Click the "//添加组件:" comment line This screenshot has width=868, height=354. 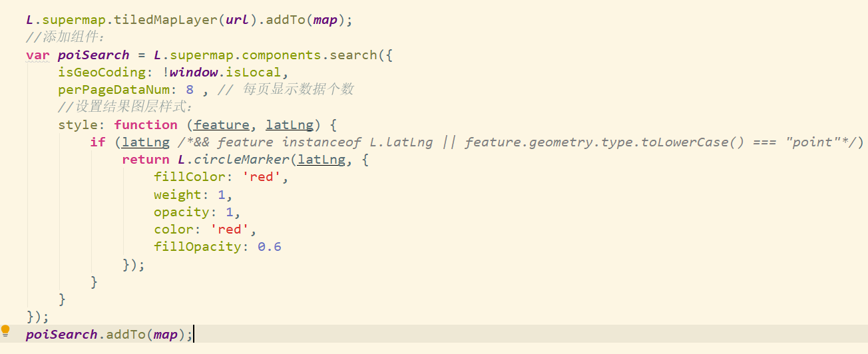65,37
